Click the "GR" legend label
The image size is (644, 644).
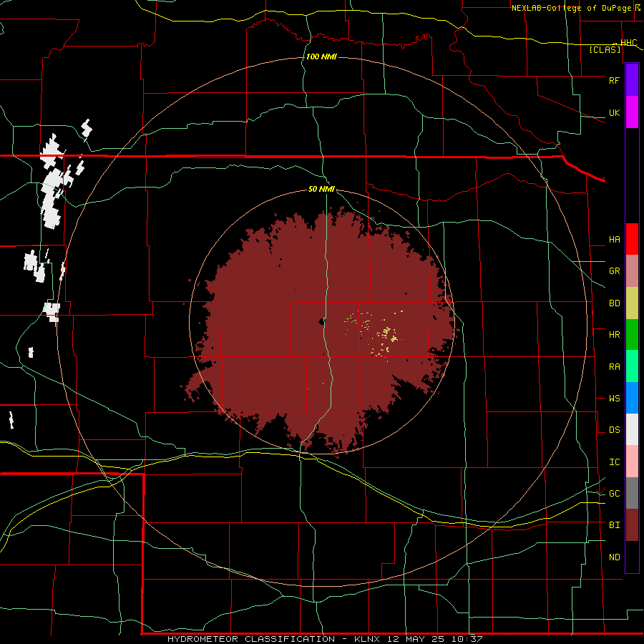pyautogui.click(x=614, y=270)
